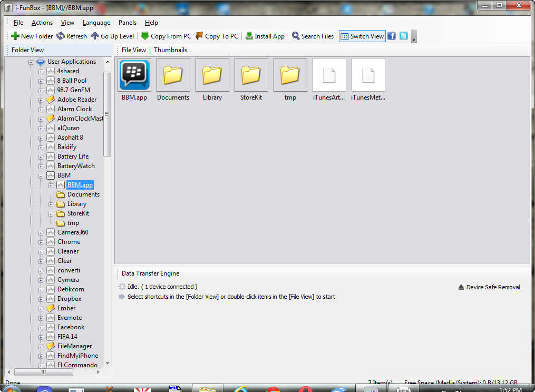
Task: Click the Data Transfer Engine header
Action: [x=150, y=273]
